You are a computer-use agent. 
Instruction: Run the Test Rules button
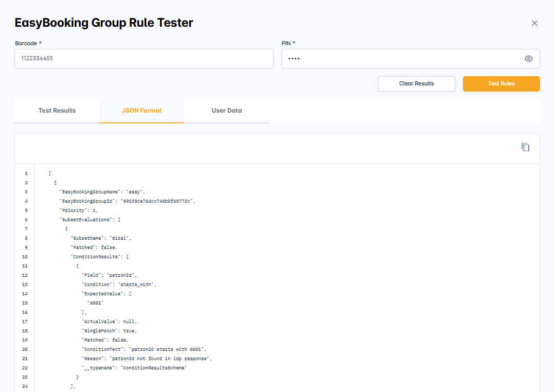501,84
